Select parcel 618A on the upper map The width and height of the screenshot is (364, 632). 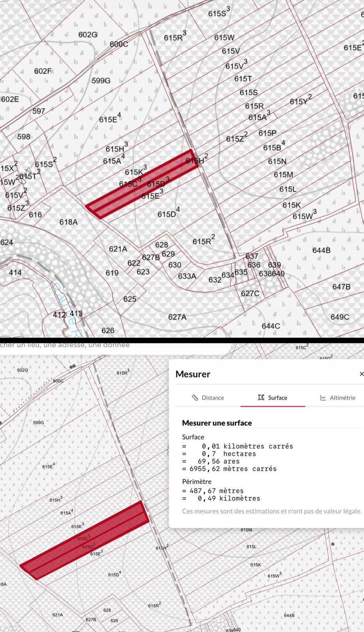pos(69,222)
